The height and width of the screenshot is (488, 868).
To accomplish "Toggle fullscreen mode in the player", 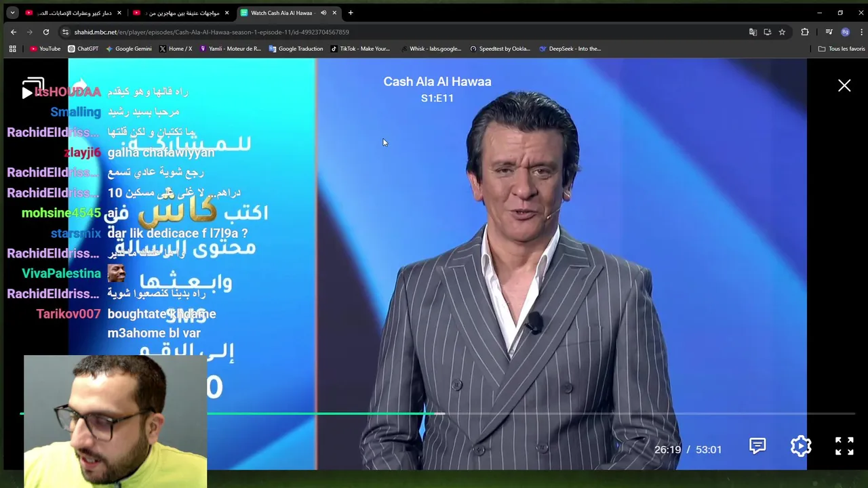I will coord(844,446).
